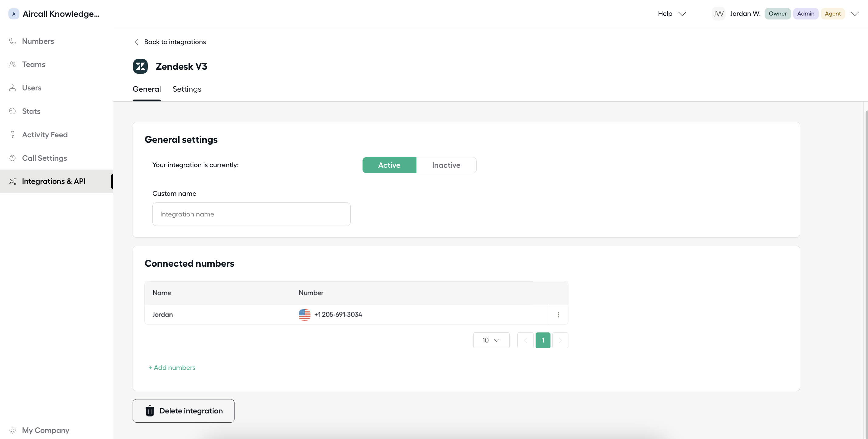The height and width of the screenshot is (439, 868).
Task: Click the trash icon on Delete integration
Action: 150,411
